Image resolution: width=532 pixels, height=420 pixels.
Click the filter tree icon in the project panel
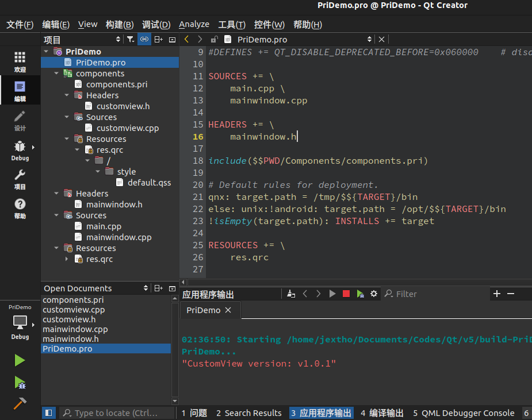click(x=131, y=39)
